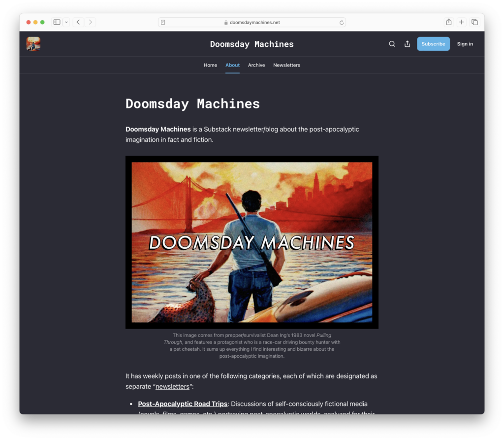The width and height of the screenshot is (504, 440).
Task: Open the Archive tab
Action: click(256, 65)
